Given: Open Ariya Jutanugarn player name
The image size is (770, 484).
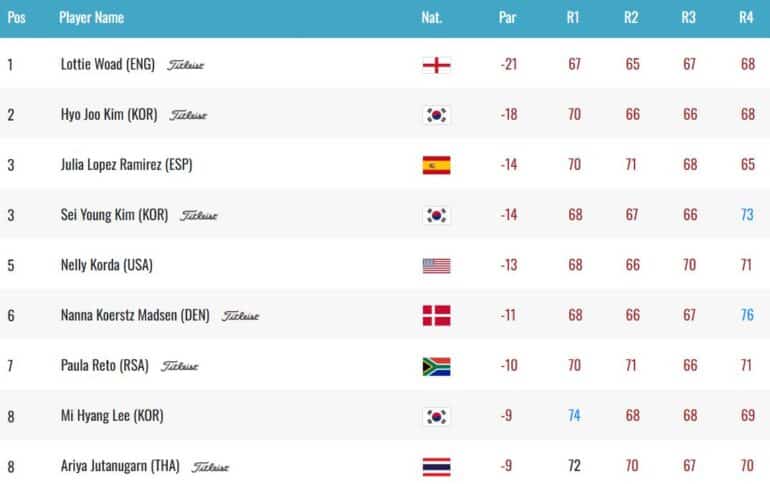Looking at the screenshot, I should point(120,465).
